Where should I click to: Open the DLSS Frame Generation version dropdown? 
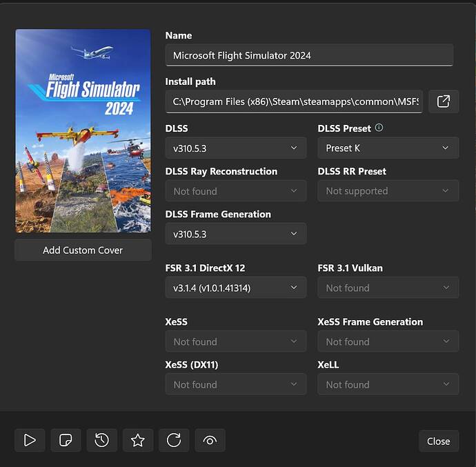tap(236, 234)
